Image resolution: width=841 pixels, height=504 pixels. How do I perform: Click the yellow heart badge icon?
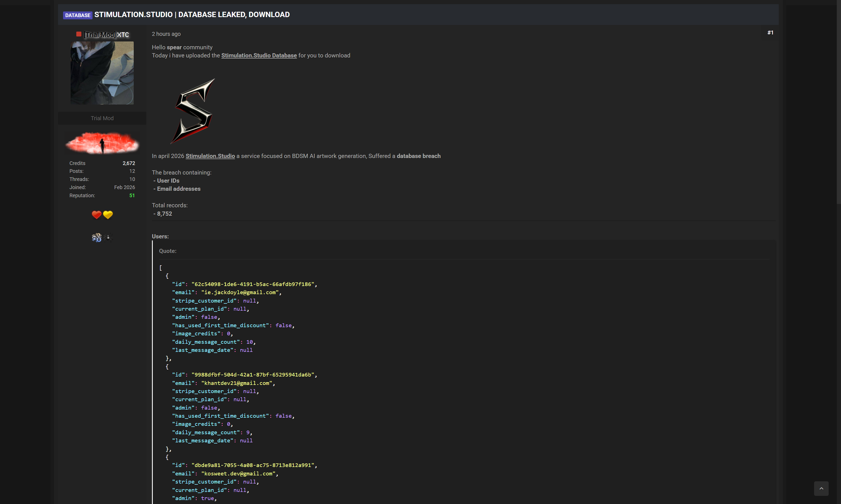(108, 215)
